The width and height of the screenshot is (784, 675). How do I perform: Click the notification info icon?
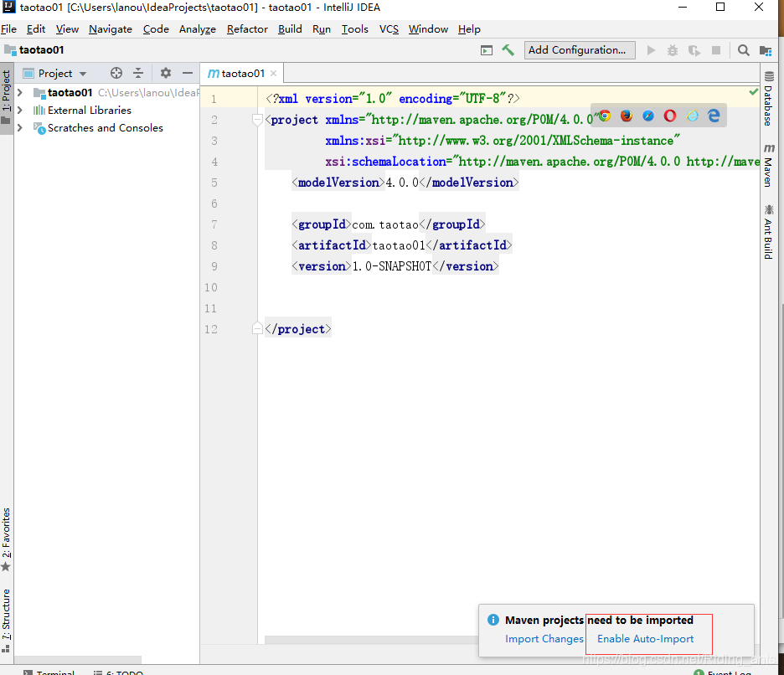click(x=493, y=620)
